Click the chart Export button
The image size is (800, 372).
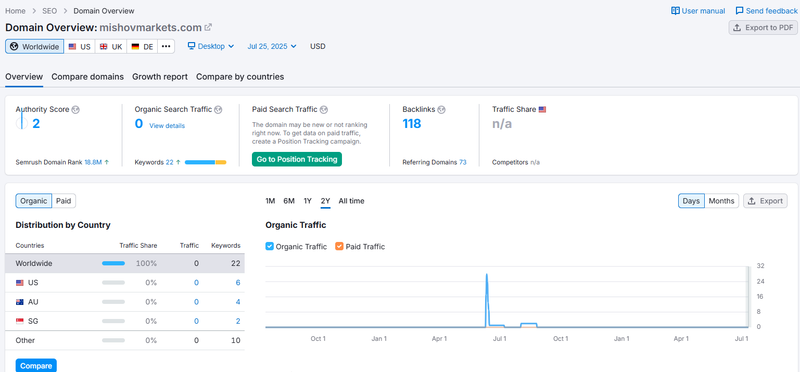[x=765, y=201]
